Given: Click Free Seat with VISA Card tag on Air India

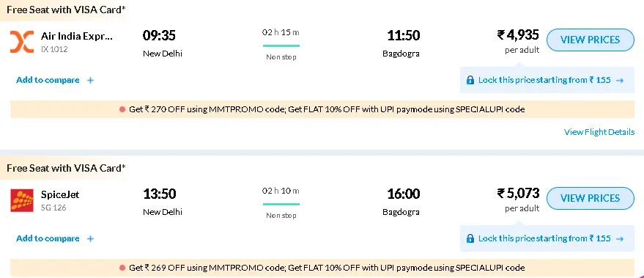Looking at the screenshot, I should 66,10.
